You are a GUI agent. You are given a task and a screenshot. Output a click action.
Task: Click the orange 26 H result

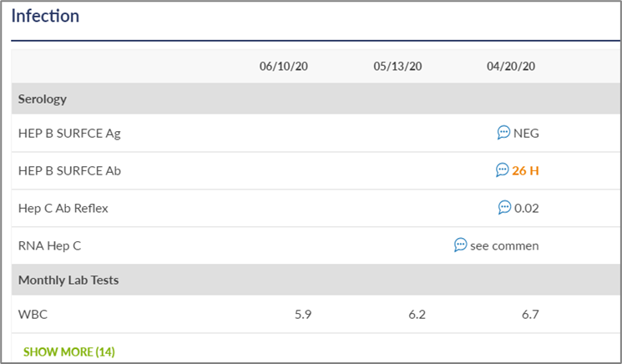[525, 170]
